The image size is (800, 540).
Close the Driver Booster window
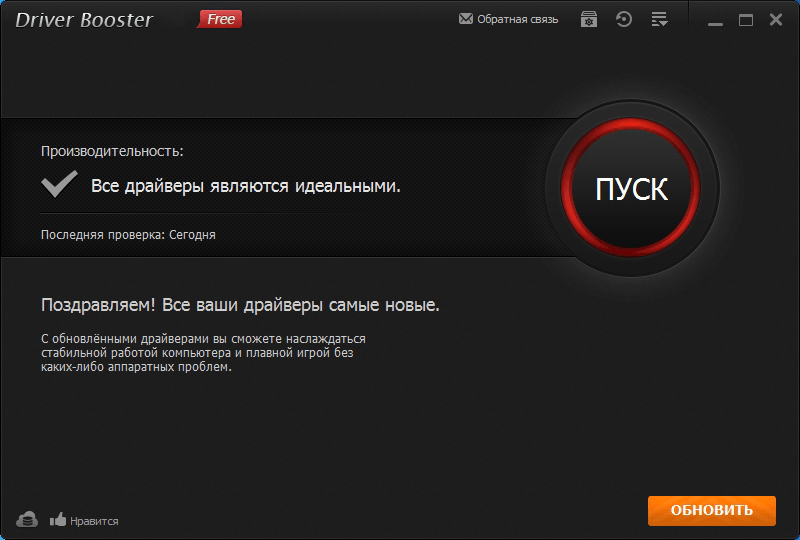[776, 19]
